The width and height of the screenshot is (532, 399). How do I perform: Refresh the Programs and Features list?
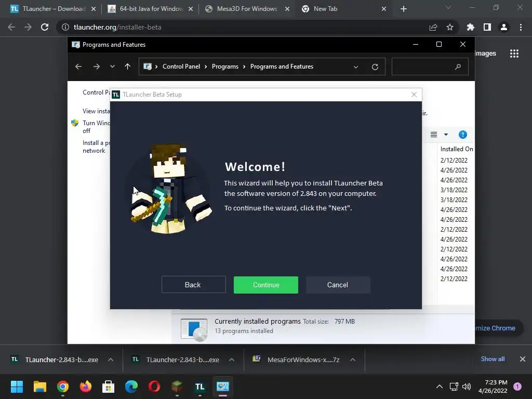pyautogui.click(x=375, y=67)
